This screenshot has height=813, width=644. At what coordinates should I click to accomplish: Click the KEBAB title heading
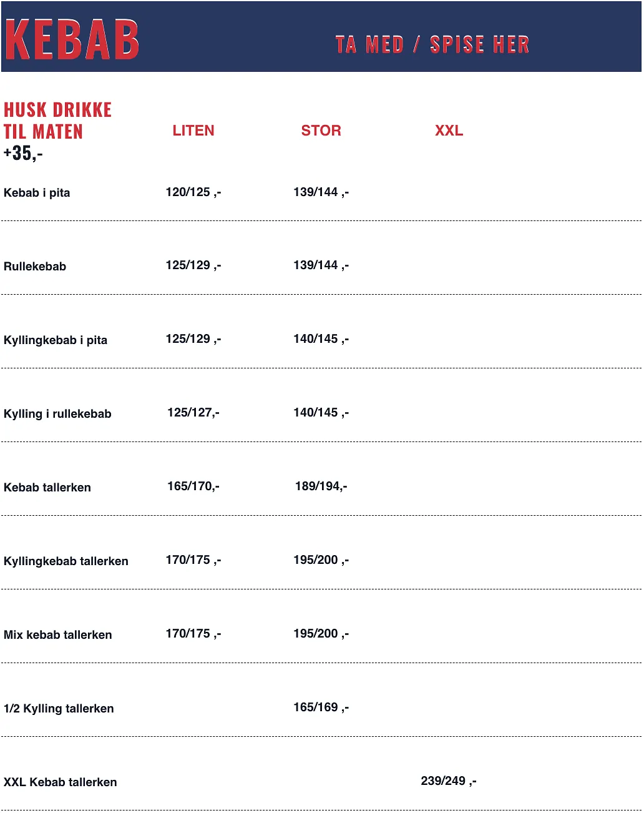tap(72, 39)
